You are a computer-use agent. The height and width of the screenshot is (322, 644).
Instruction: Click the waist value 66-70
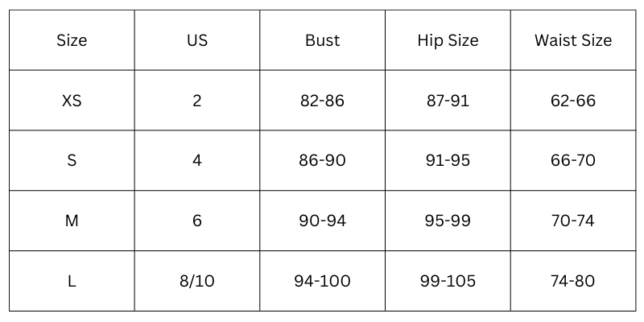(x=573, y=160)
